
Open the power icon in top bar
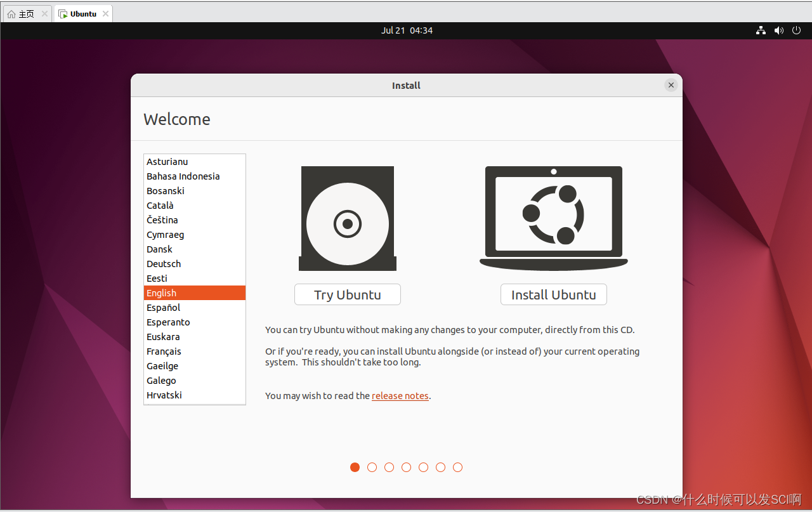click(x=797, y=30)
